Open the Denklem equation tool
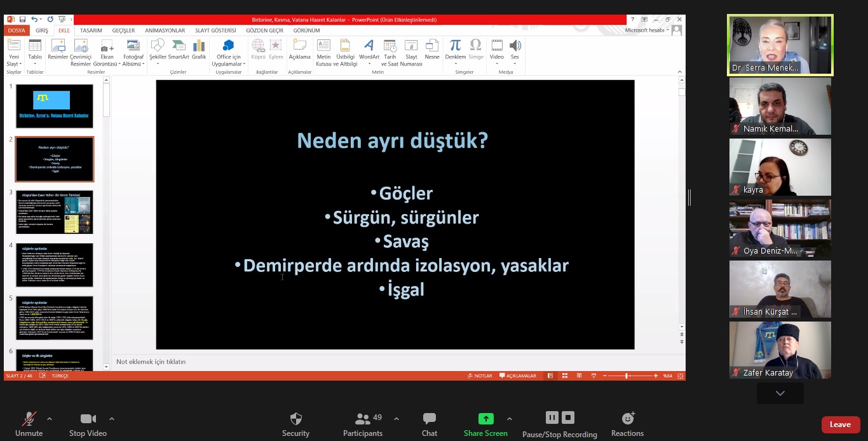This screenshot has width=868, height=441. [x=455, y=50]
